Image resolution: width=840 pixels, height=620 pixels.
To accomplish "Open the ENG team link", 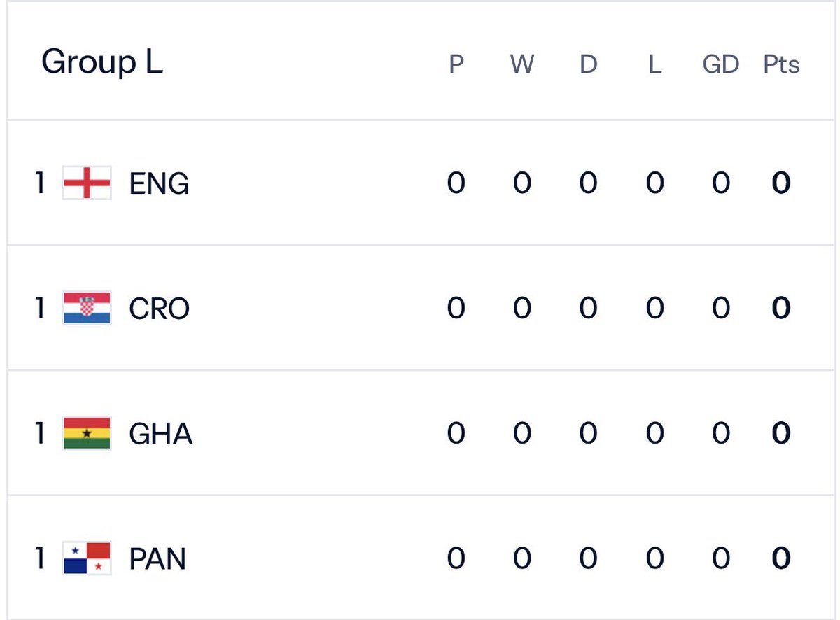I will [x=160, y=184].
